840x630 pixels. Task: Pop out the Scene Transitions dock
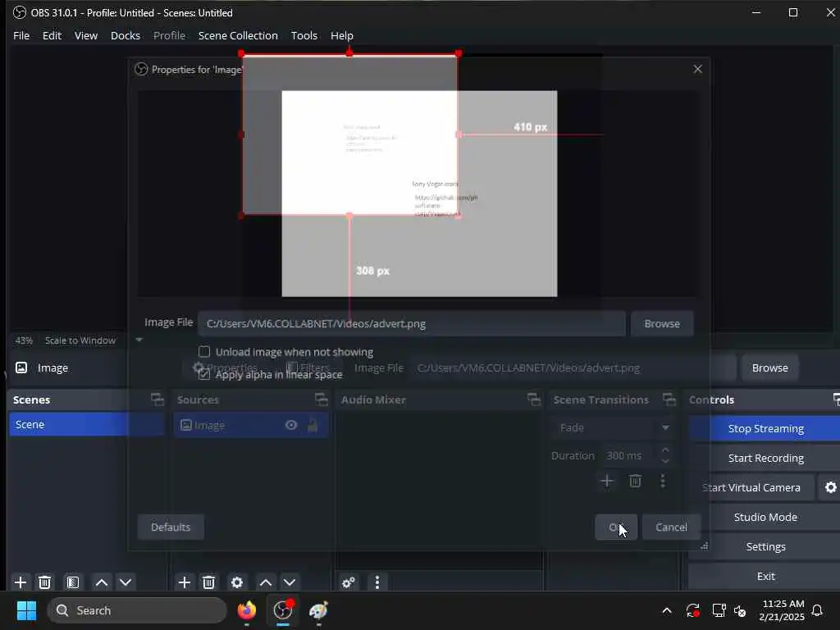669,399
